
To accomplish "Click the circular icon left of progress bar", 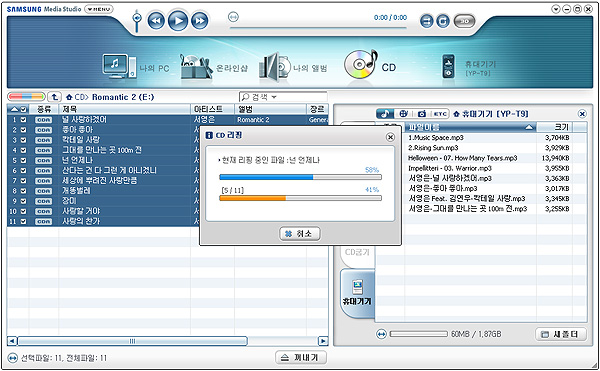I will point(233,17).
